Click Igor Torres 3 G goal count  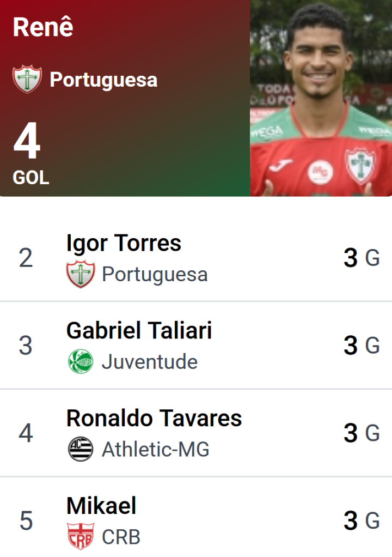tap(362, 258)
